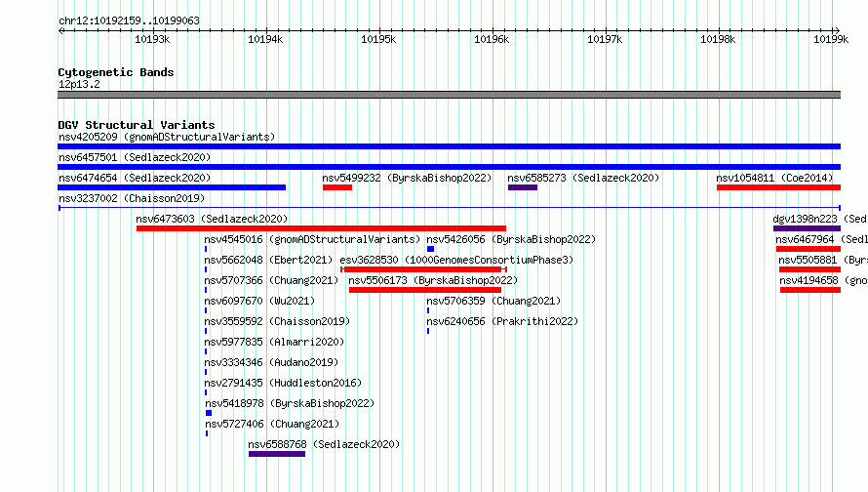The height and width of the screenshot is (492, 868).
Task: Click the purple nsv6585273 variant bar
Action: click(523, 187)
